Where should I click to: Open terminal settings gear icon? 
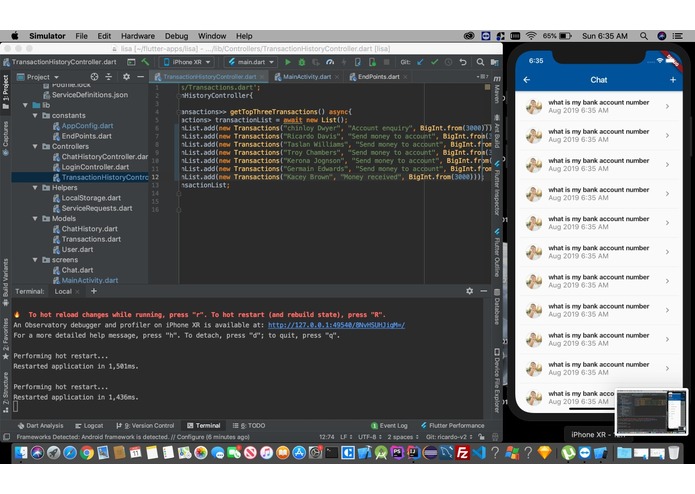pos(469,291)
